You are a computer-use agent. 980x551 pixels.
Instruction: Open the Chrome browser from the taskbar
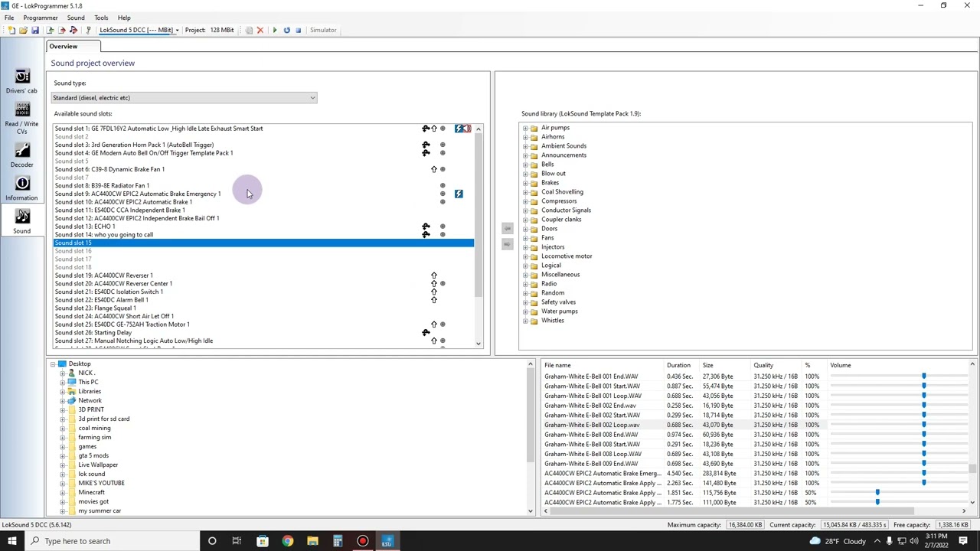[x=287, y=541]
